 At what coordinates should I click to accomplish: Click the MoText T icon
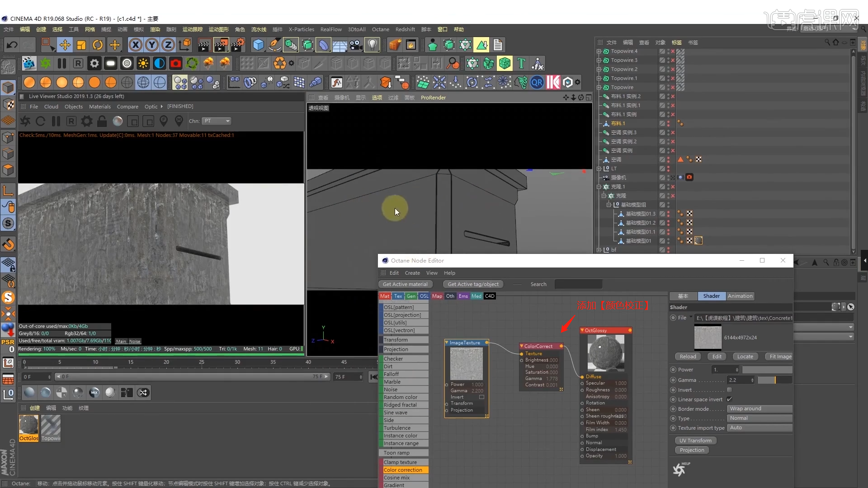tap(521, 63)
